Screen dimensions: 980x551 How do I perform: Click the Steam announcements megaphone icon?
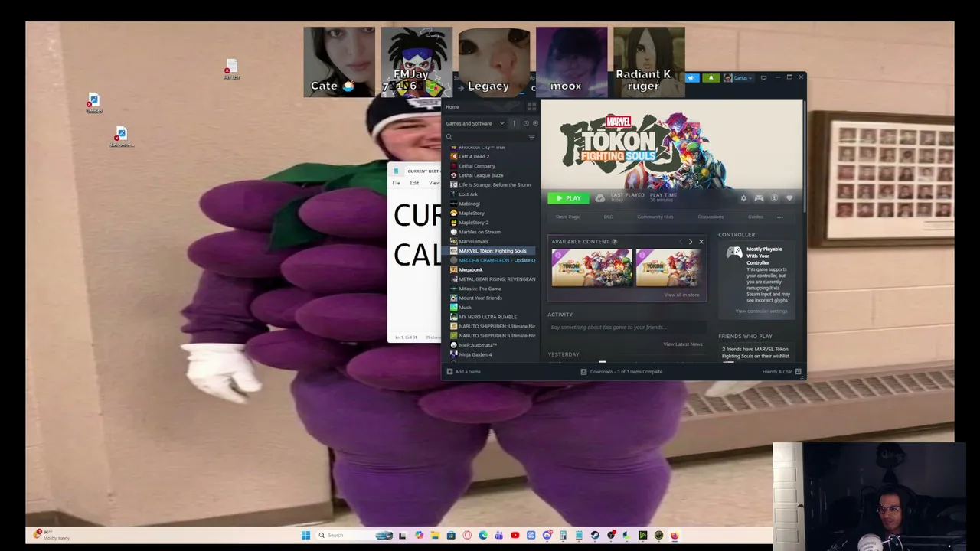click(x=691, y=78)
